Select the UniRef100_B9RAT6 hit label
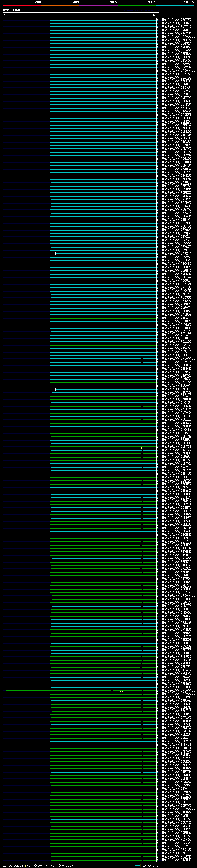This screenshot has width=197, height=868. [x=177, y=30]
